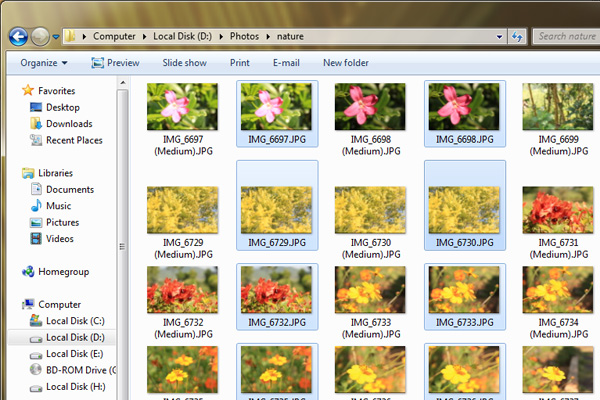Expand the arrow after Photos breadcrumb
Screen dimensions: 600x400
[x=268, y=37]
